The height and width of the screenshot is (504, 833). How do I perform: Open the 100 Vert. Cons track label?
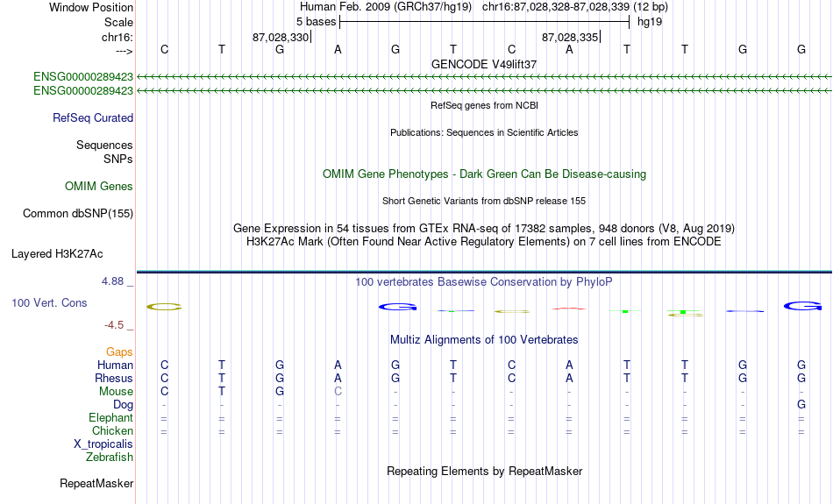pyautogui.click(x=49, y=302)
